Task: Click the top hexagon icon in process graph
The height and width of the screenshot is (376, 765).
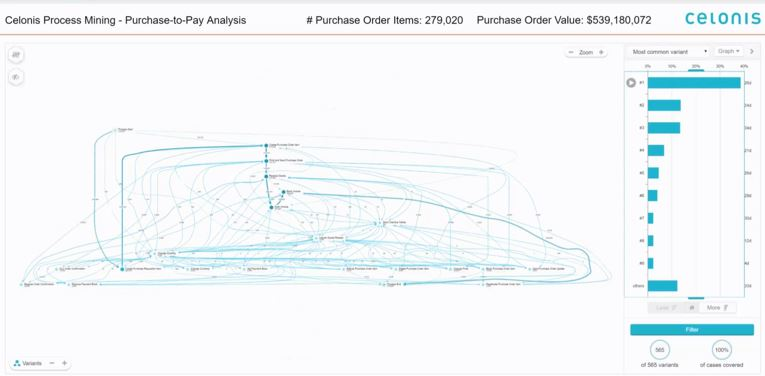Action: point(16,55)
